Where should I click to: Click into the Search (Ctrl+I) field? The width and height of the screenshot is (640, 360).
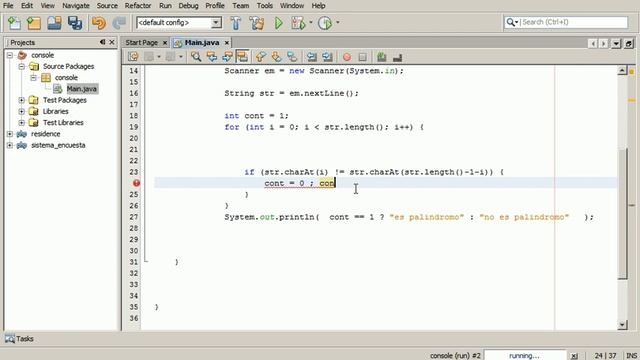(x=574, y=22)
